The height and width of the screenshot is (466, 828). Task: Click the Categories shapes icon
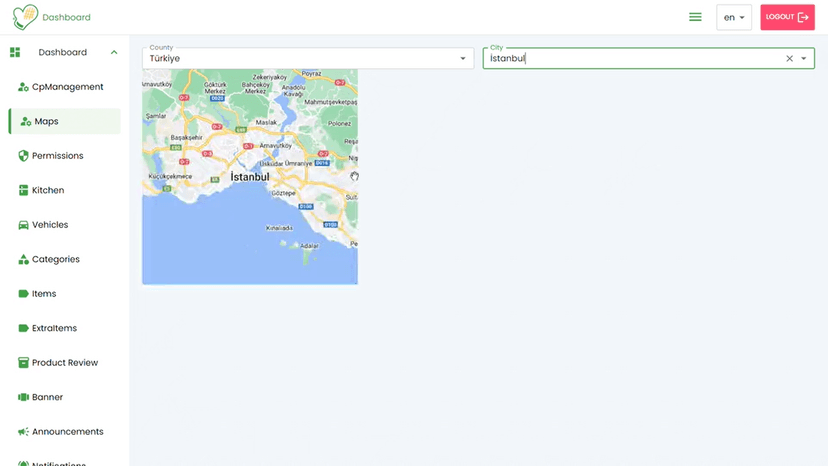(23, 260)
